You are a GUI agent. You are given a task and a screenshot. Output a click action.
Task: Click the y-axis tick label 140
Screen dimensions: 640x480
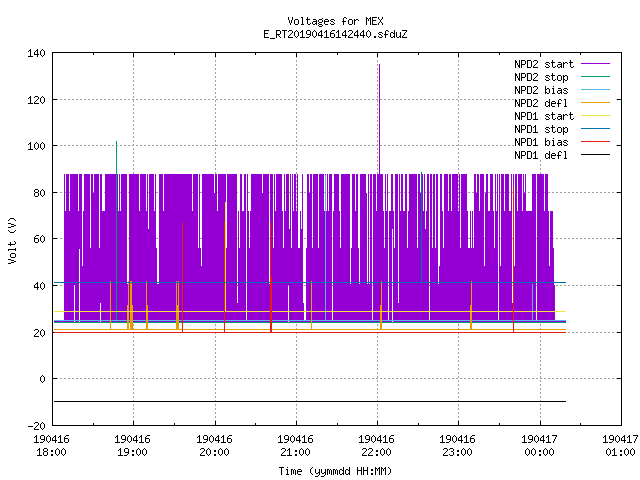36,53
